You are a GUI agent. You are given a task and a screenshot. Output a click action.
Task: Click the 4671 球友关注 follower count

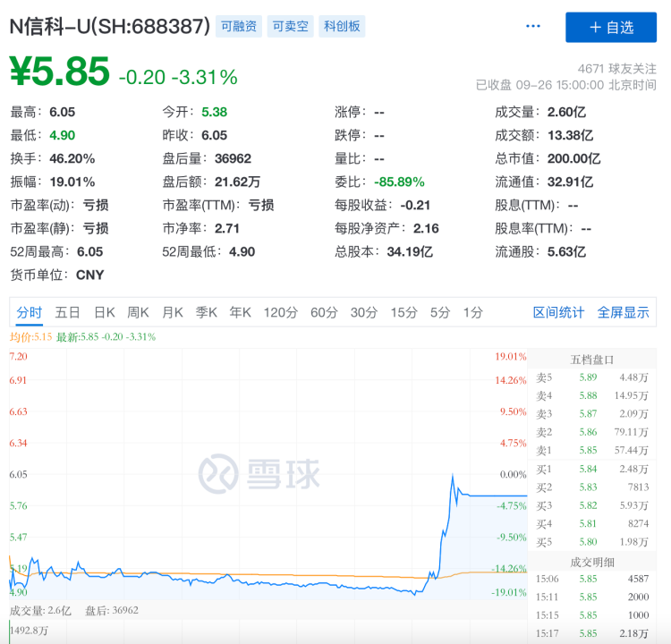pos(616,69)
